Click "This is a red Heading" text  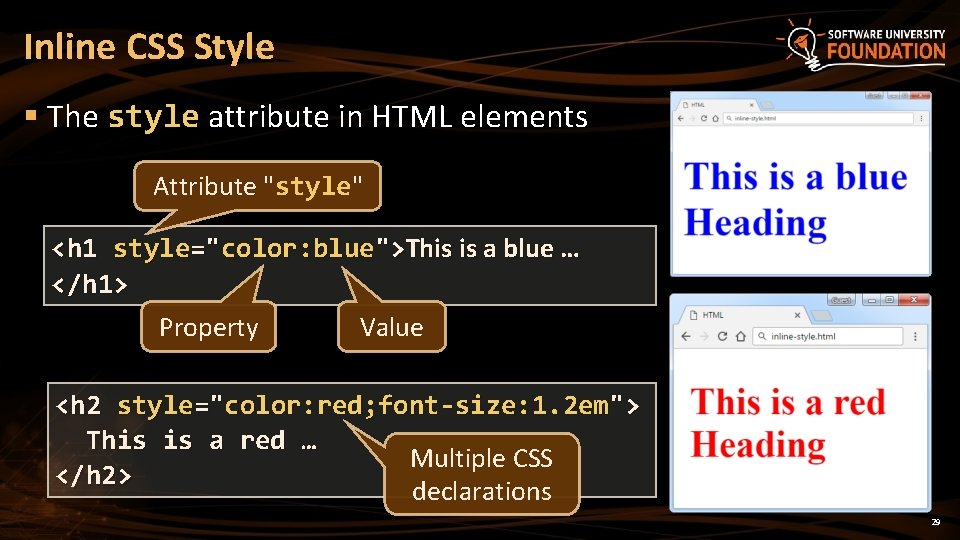click(x=788, y=423)
